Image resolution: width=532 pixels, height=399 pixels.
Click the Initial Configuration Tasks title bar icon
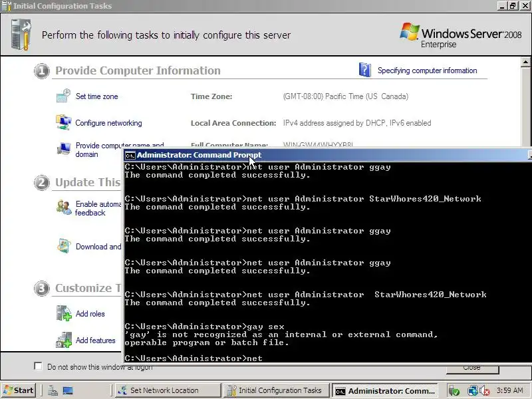pyautogui.click(x=7, y=6)
